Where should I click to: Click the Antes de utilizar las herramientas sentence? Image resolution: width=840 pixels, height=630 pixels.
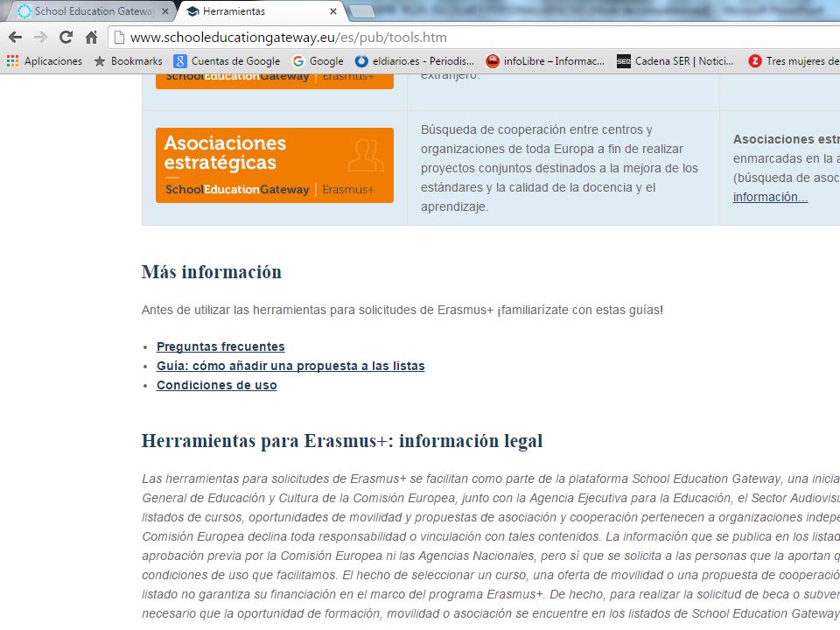pyautogui.click(x=402, y=310)
